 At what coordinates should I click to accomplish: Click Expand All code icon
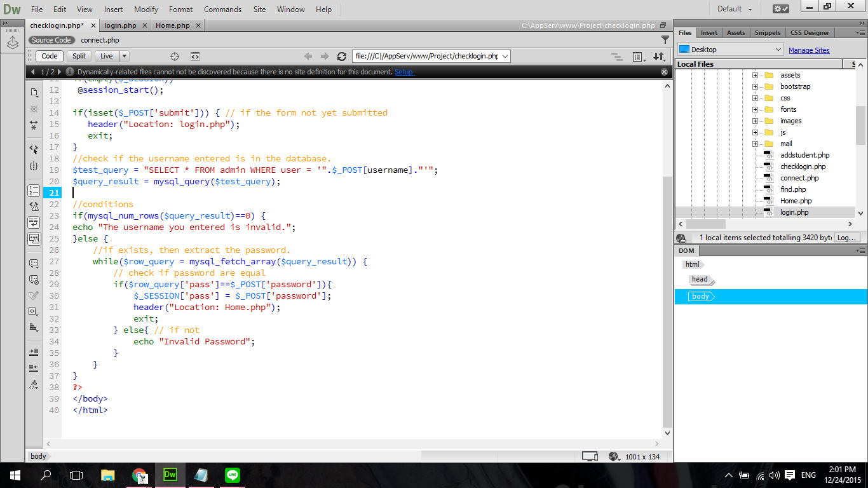pos(34,126)
